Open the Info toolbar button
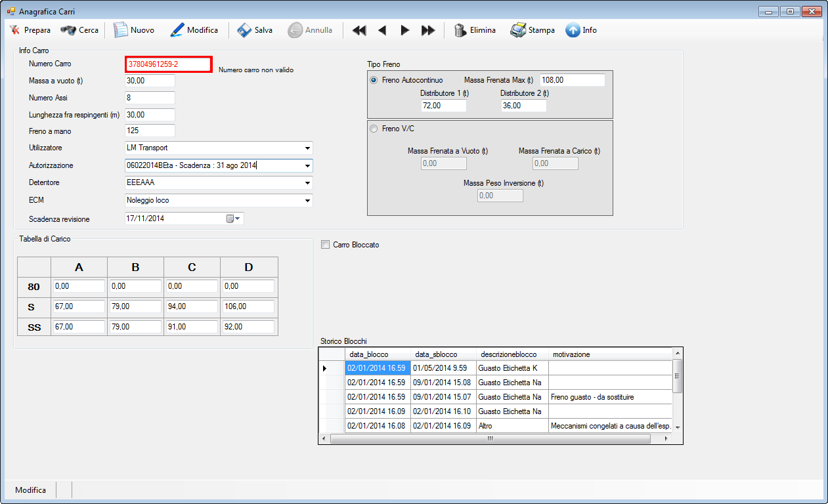Viewport: 828px width, 504px height. [x=581, y=30]
